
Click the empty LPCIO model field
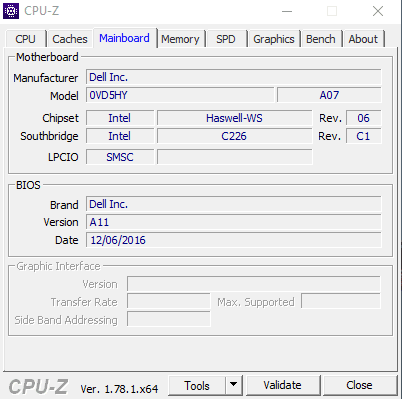[235, 157]
